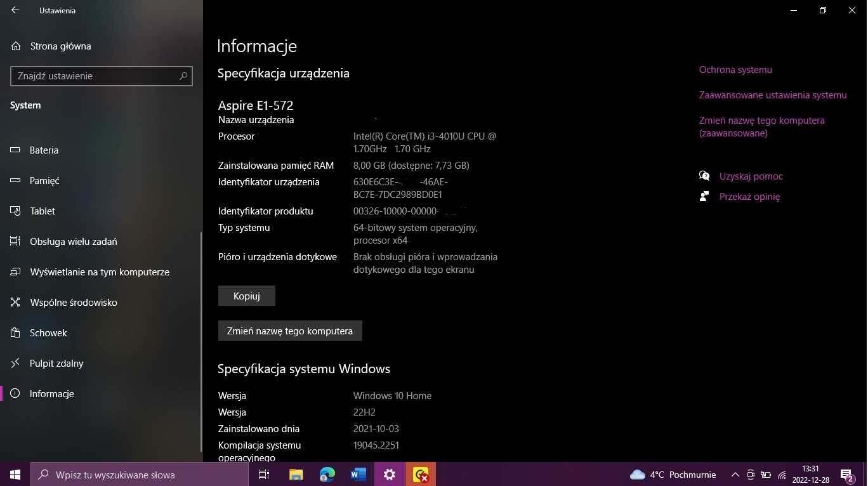
Task: Go back using the arrow in Ustawienia
Action: [x=15, y=10]
